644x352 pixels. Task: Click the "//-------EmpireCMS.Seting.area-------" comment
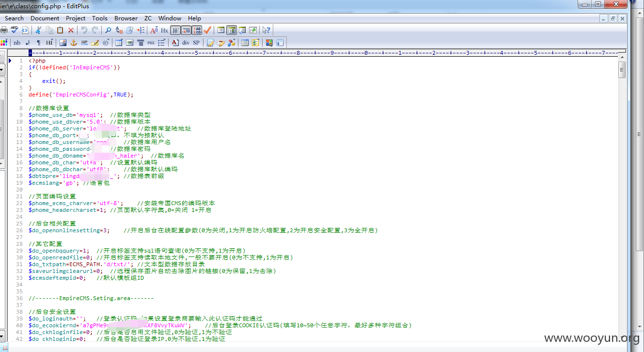pyautogui.click(x=91, y=298)
